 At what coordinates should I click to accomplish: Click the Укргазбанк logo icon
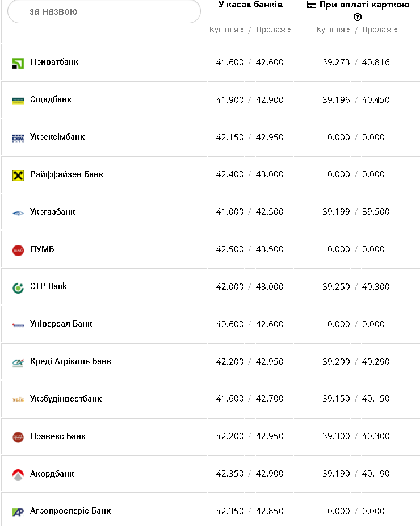pyautogui.click(x=18, y=212)
